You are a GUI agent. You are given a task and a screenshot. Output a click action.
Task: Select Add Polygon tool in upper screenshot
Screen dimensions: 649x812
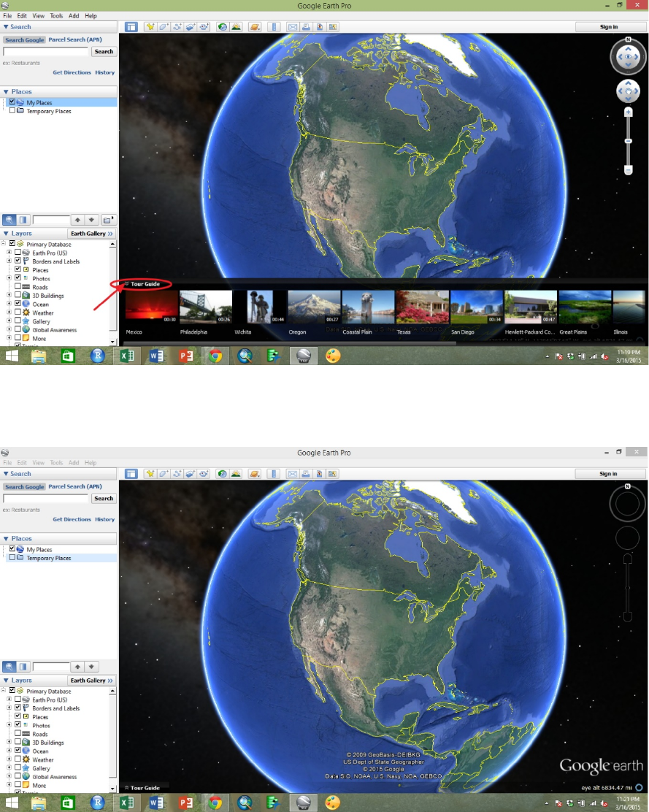click(164, 27)
